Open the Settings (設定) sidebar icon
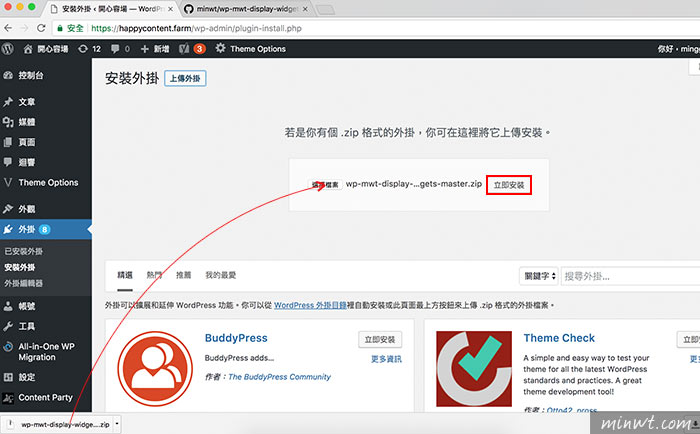700x434 pixels. pos(8,377)
